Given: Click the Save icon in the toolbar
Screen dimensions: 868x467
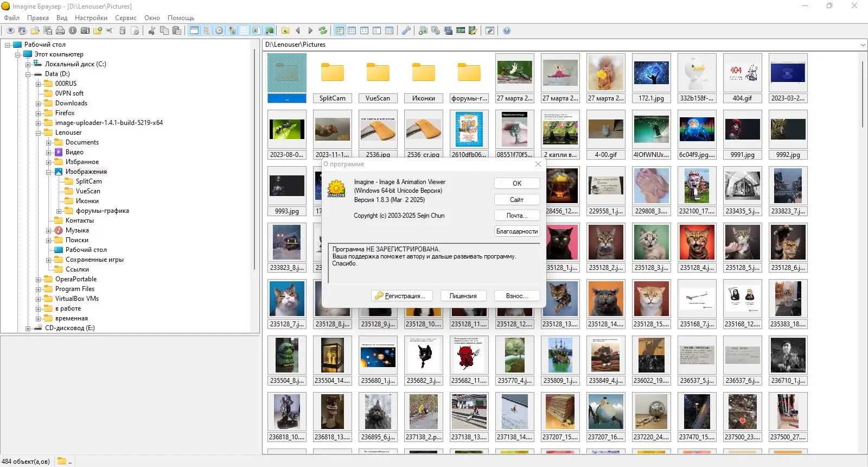Looking at the screenshot, I should pyautogui.click(x=48, y=31).
